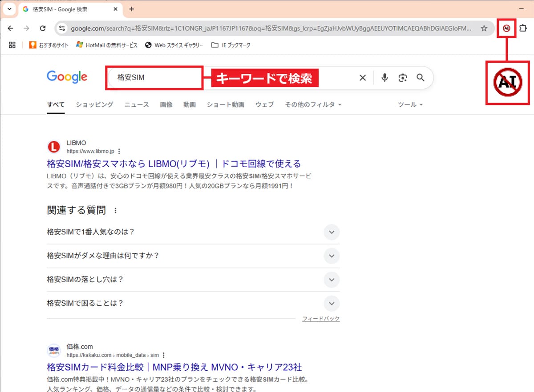
Task: Click the magnifier search button
Action: click(421, 78)
